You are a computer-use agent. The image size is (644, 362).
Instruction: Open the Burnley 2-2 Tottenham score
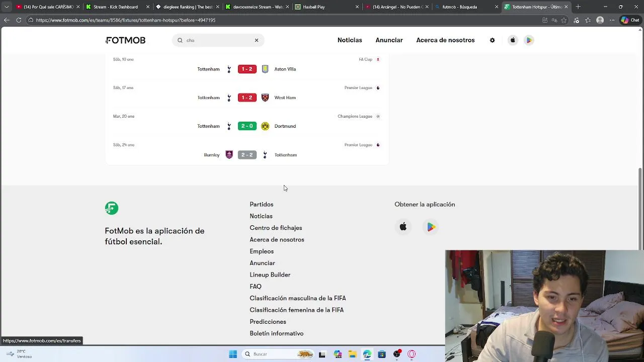pos(247,155)
